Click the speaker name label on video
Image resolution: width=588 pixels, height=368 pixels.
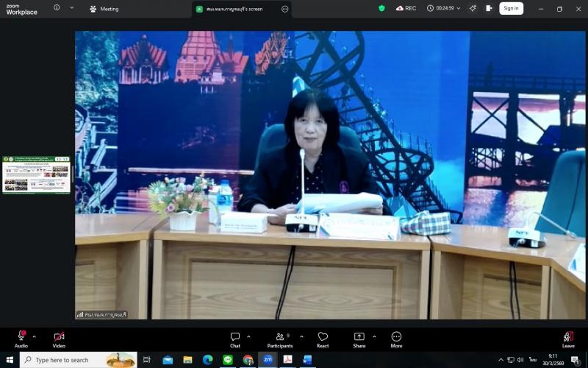[x=101, y=315]
